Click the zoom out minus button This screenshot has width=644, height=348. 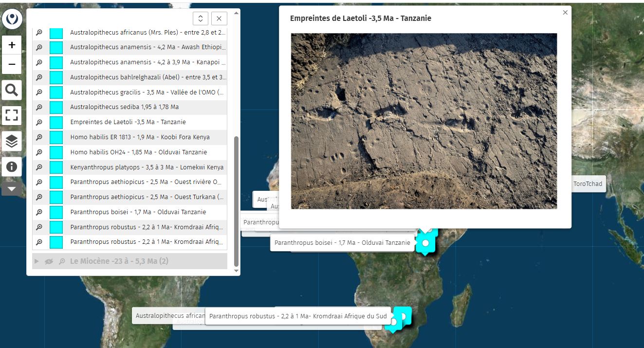[12, 64]
